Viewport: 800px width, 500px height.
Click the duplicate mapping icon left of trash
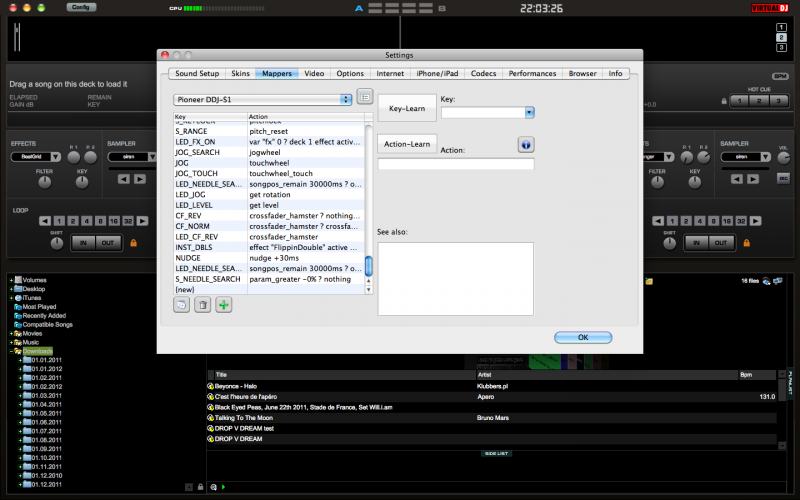(181, 305)
